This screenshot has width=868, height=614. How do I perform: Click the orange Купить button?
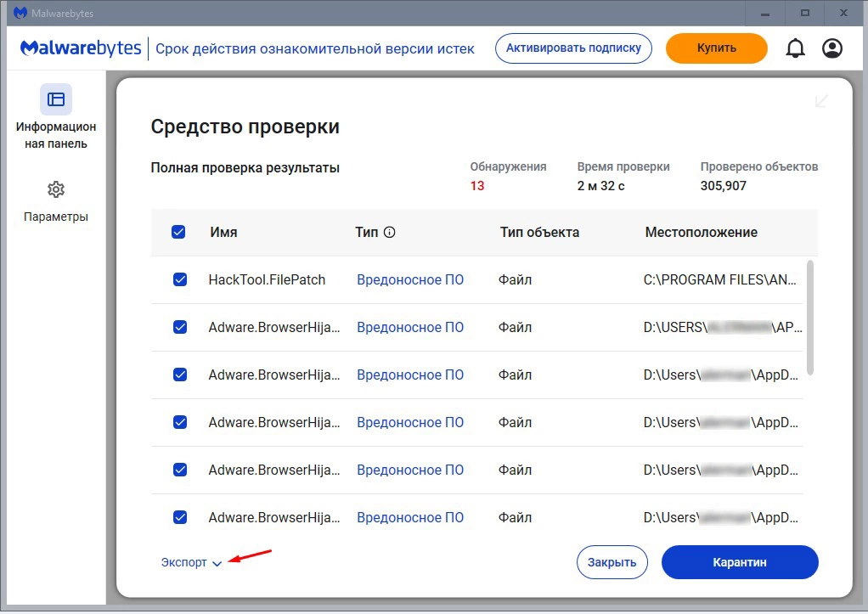click(x=716, y=48)
